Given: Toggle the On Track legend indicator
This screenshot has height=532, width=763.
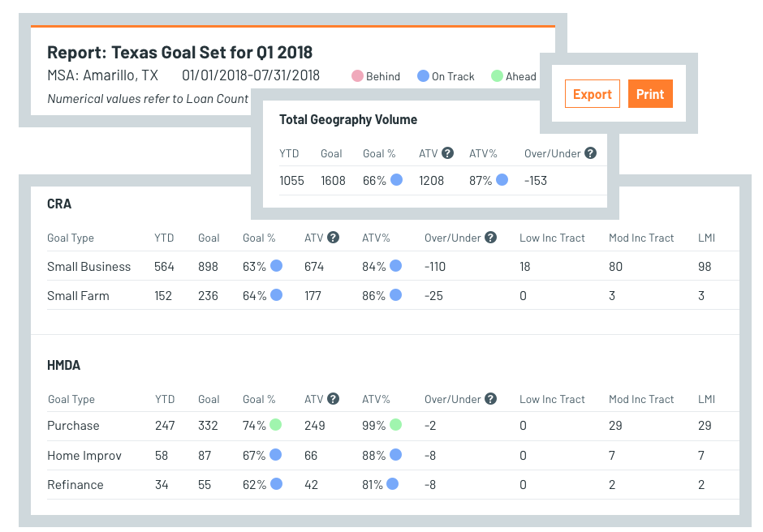Looking at the screenshot, I should click(x=423, y=76).
